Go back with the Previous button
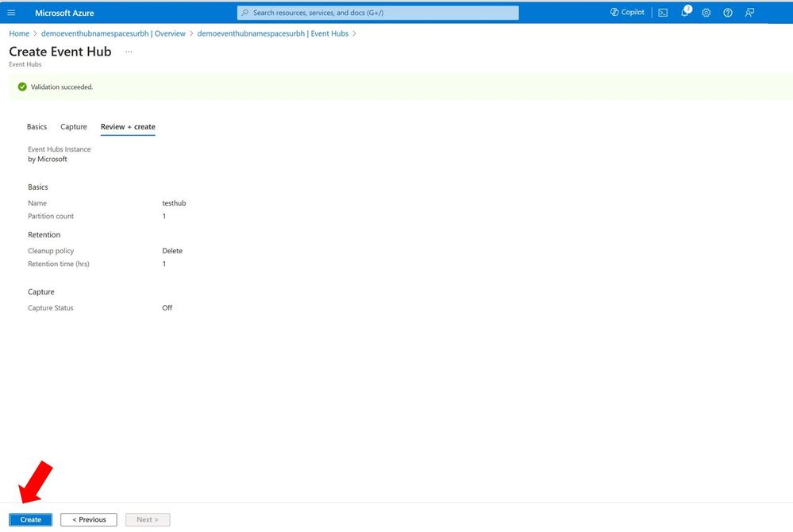The height and width of the screenshot is (532, 793). tap(89, 519)
